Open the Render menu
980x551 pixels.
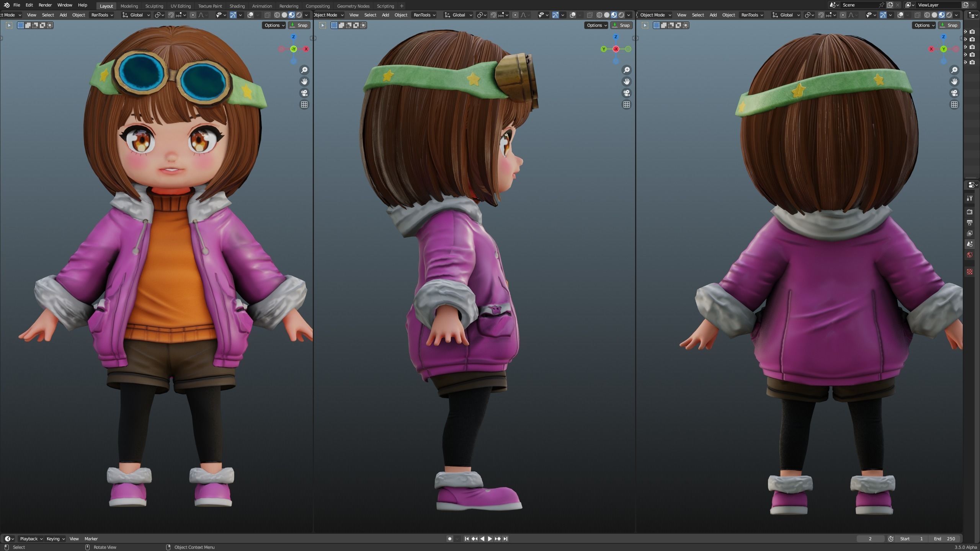click(x=45, y=5)
